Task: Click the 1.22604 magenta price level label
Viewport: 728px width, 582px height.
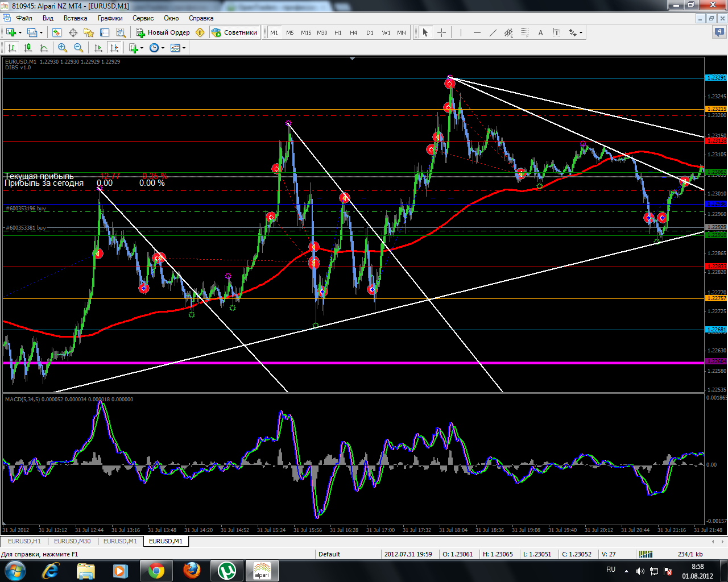Action: (x=715, y=361)
